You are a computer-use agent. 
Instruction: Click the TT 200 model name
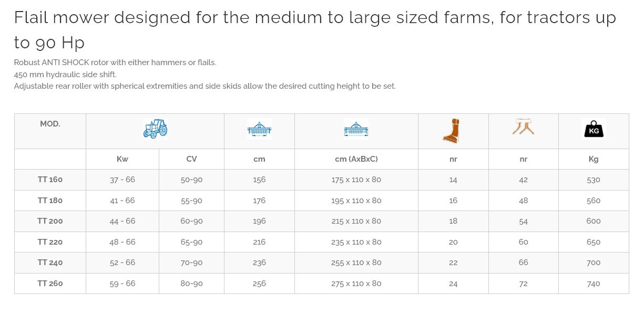click(50, 221)
